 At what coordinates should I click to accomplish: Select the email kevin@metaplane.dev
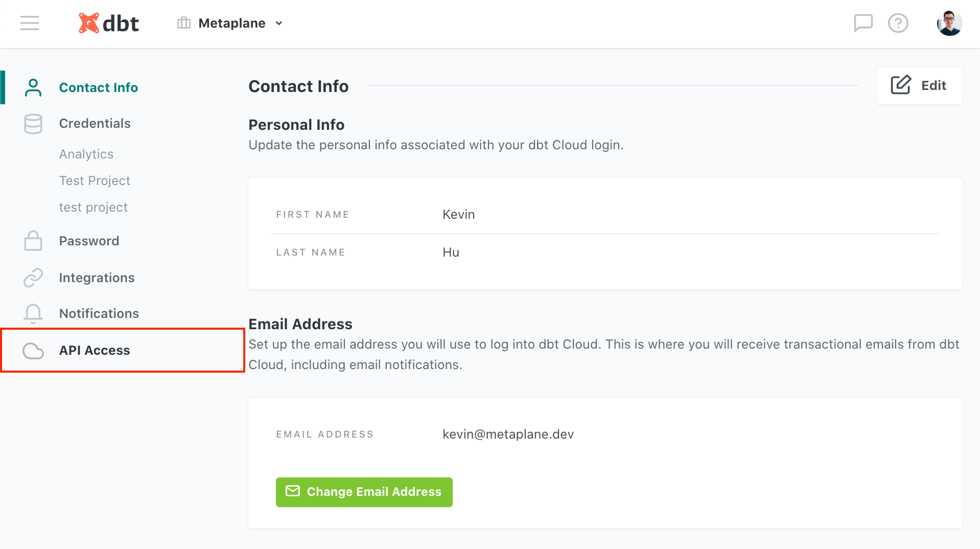[508, 434]
